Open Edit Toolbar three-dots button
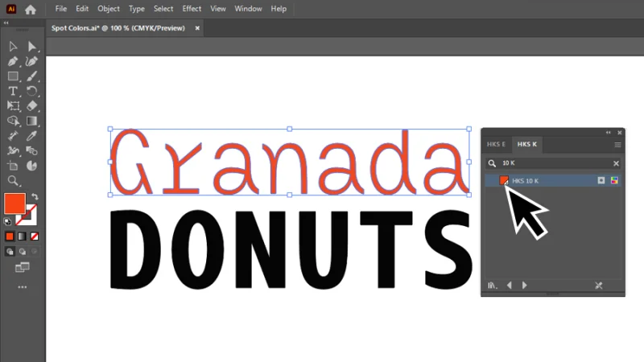644x362 pixels. [23, 287]
